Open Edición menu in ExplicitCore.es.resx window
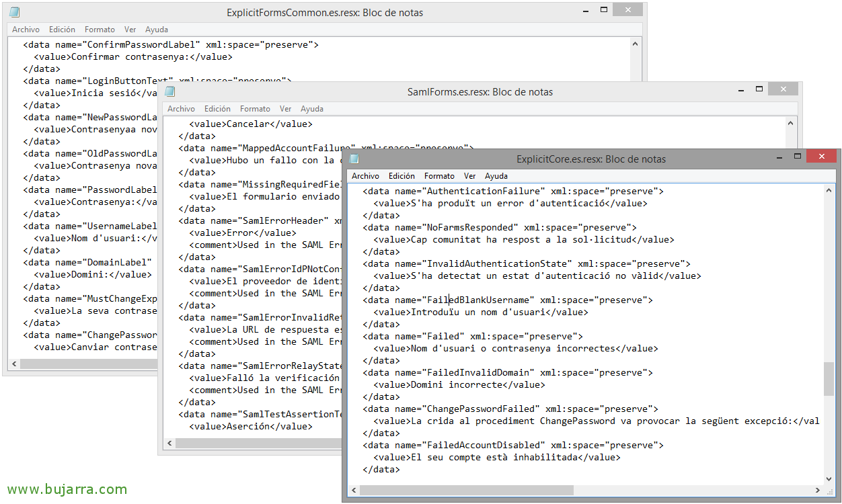This screenshot has height=504, width=842. click(401, 176)
